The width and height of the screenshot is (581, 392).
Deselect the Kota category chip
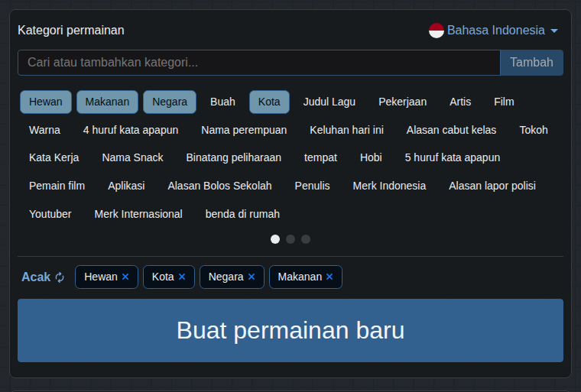point(269,102)
